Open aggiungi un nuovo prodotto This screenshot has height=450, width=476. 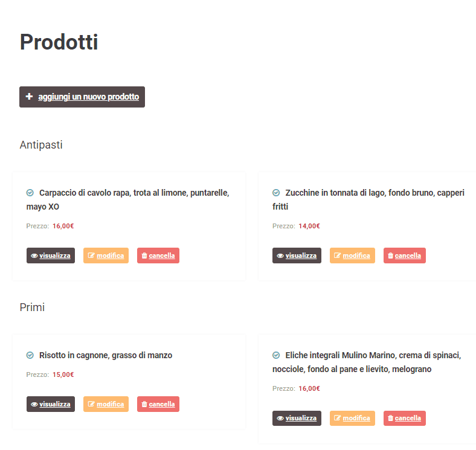(82, 97)
